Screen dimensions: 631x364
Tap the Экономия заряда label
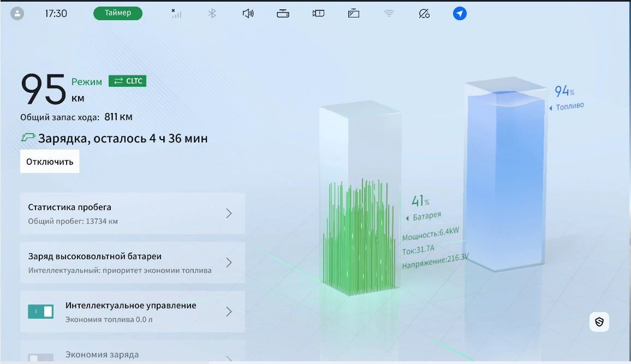tap(102, 354)
